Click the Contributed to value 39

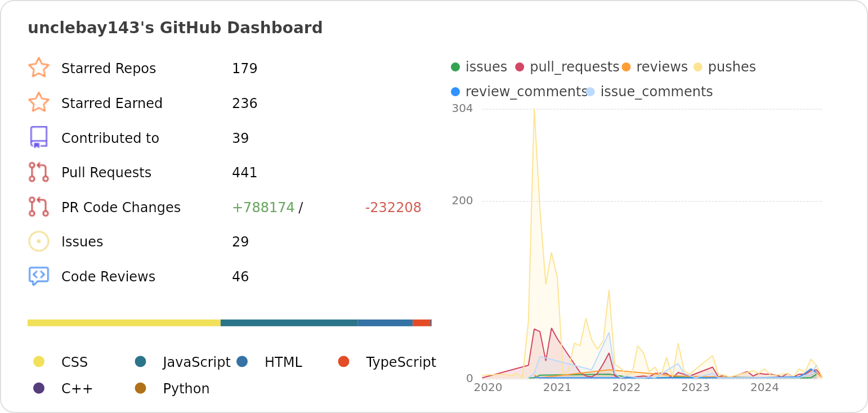tap(240, 138)
